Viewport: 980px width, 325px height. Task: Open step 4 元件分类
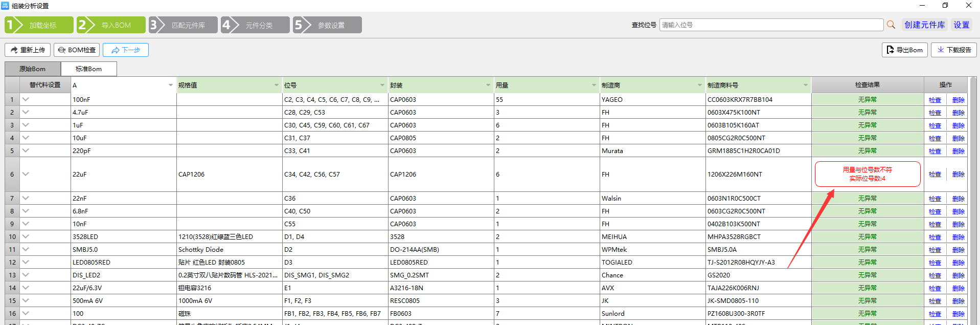[x=256, y=25]
